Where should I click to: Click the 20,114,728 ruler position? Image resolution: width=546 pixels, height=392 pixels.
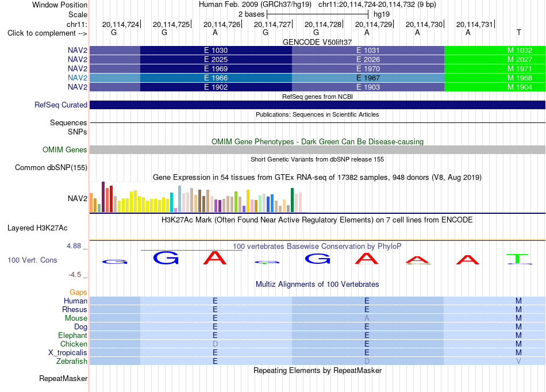[x=323, y=24]
